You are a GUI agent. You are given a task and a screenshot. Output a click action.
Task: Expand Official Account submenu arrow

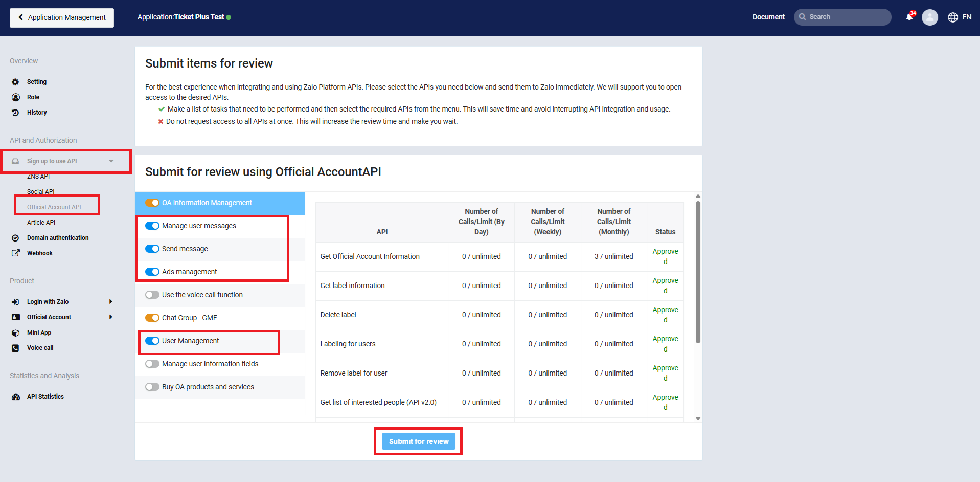111,317
